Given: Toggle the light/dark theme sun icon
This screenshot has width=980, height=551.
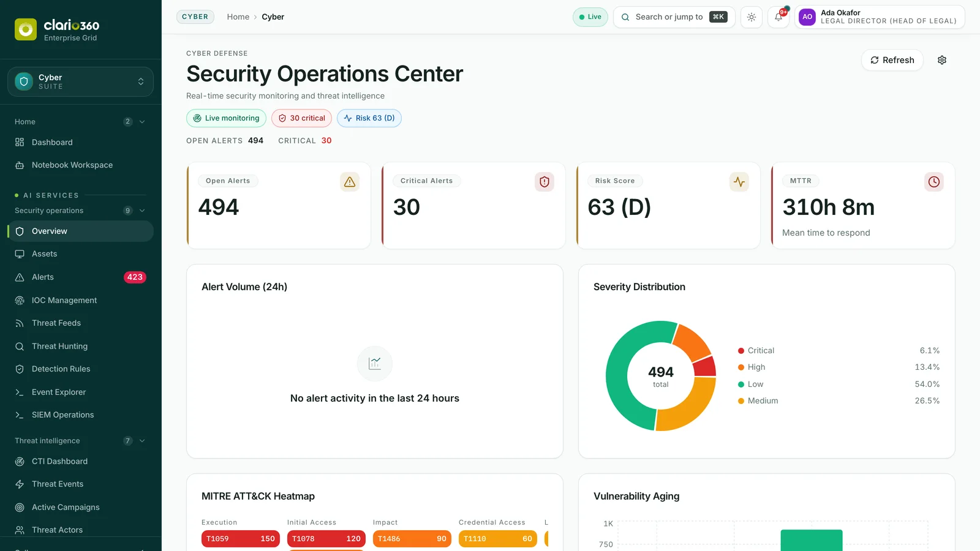Looking at the screenshot, I should pos(752,17).
